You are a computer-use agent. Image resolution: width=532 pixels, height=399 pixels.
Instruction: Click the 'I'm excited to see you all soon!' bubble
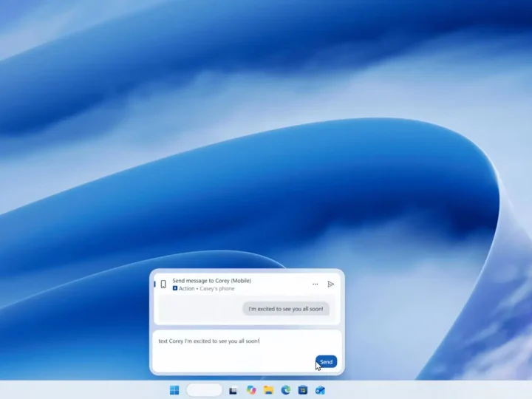tap(286, 309)
